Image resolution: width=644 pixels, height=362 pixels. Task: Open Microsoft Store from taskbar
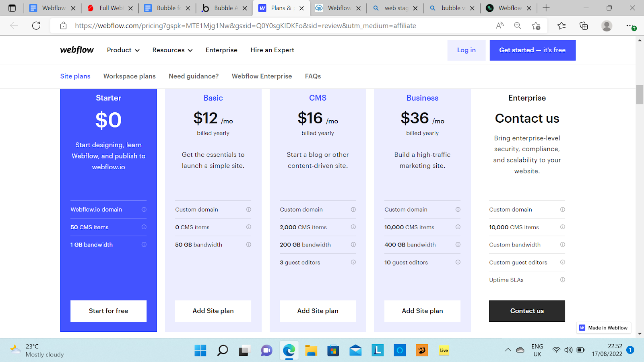pyautogui.click(x=333, y=350)
